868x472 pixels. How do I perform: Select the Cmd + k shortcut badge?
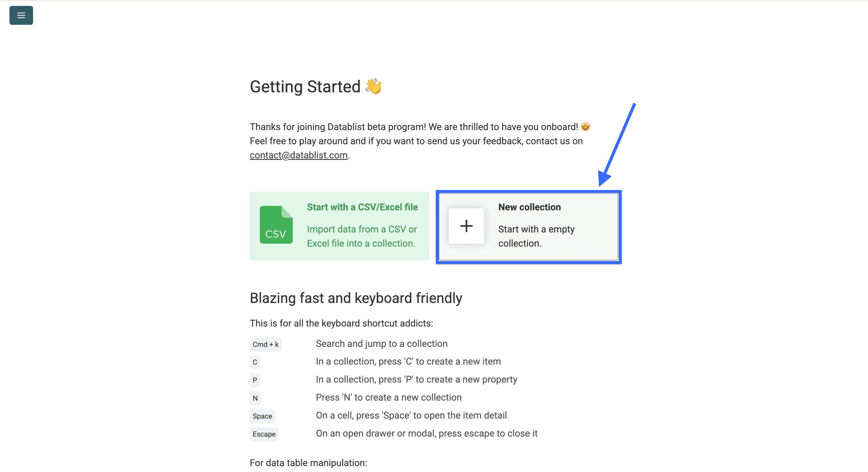coord(265,344)
